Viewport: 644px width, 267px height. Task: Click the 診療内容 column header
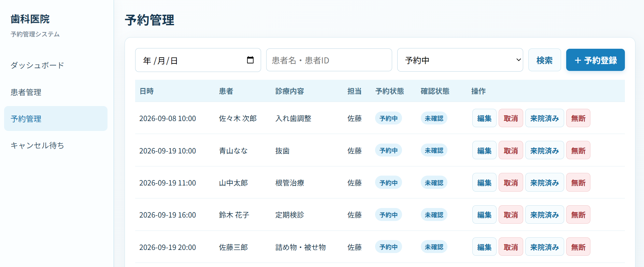[x=289, y=91]
